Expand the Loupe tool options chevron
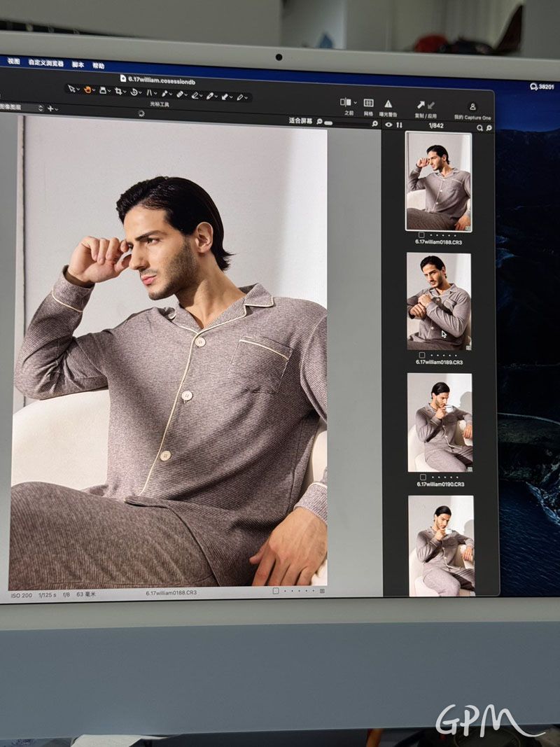 109,91
